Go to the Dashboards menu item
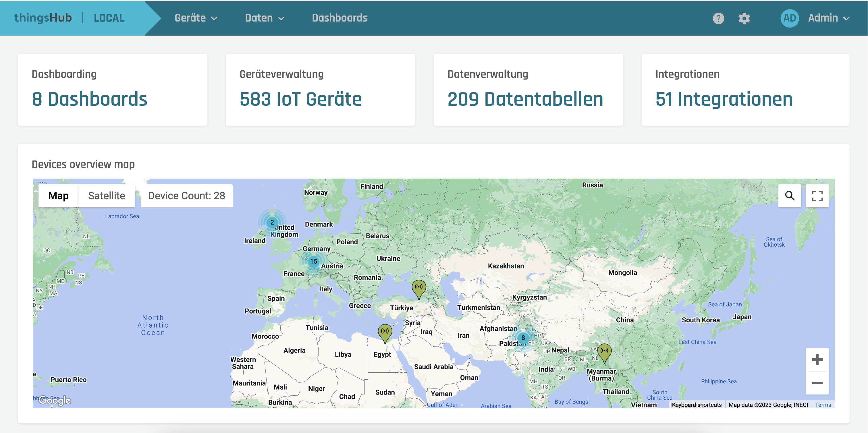 point(339,18)
